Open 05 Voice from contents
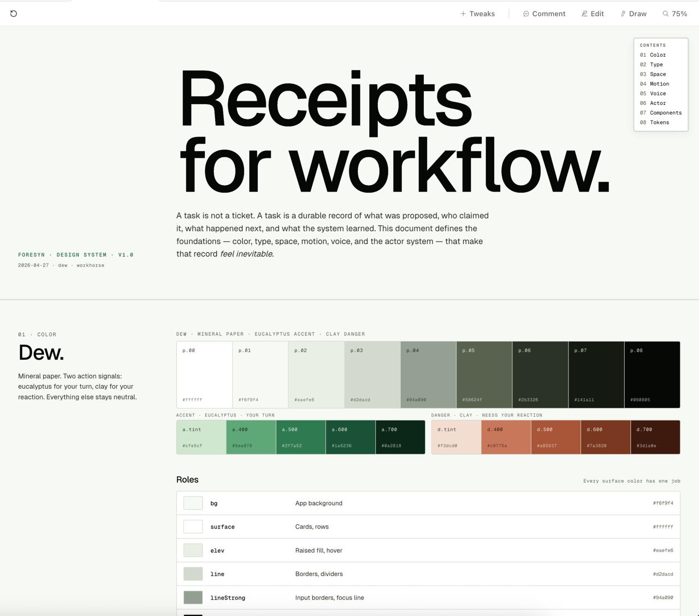This screenshot has width=699, height=616. coord(653,93)
